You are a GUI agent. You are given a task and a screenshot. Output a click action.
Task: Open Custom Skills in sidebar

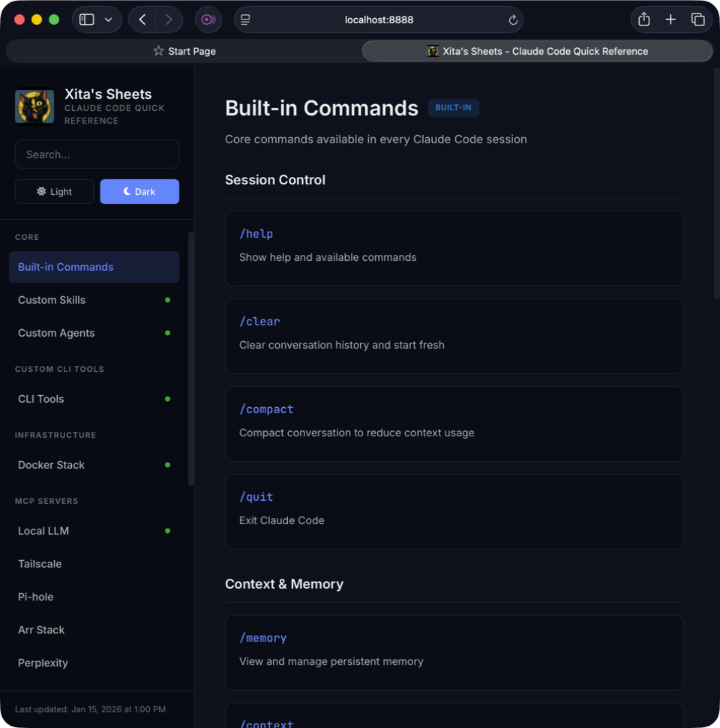pyautogui.click(x=94, y=300)
